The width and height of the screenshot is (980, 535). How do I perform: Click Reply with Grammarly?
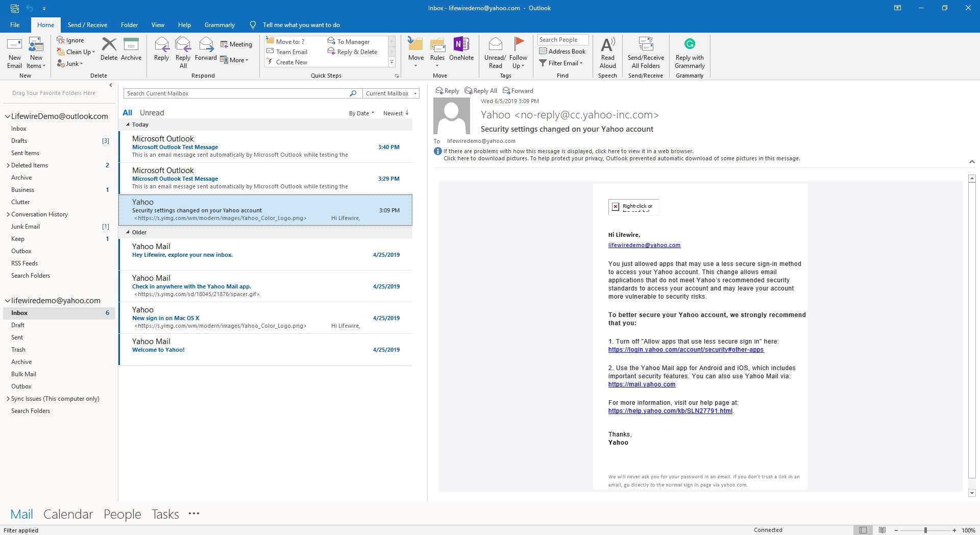(690, 53)
